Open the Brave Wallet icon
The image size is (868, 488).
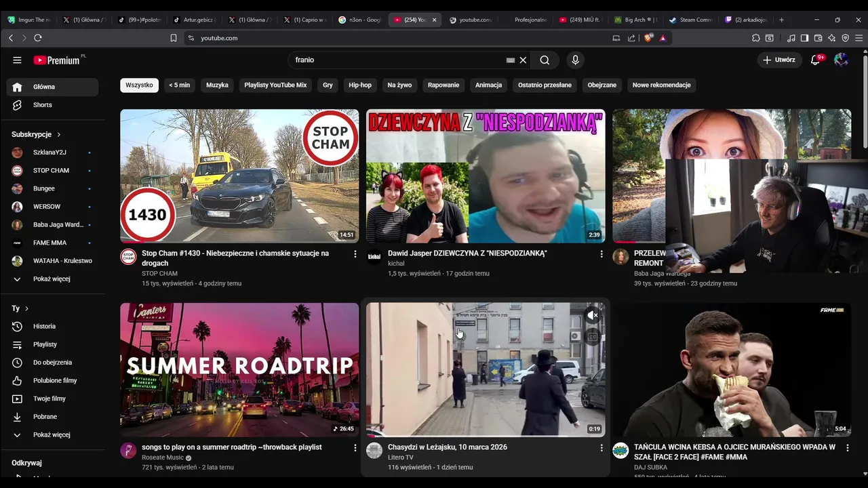pos(818,38)
